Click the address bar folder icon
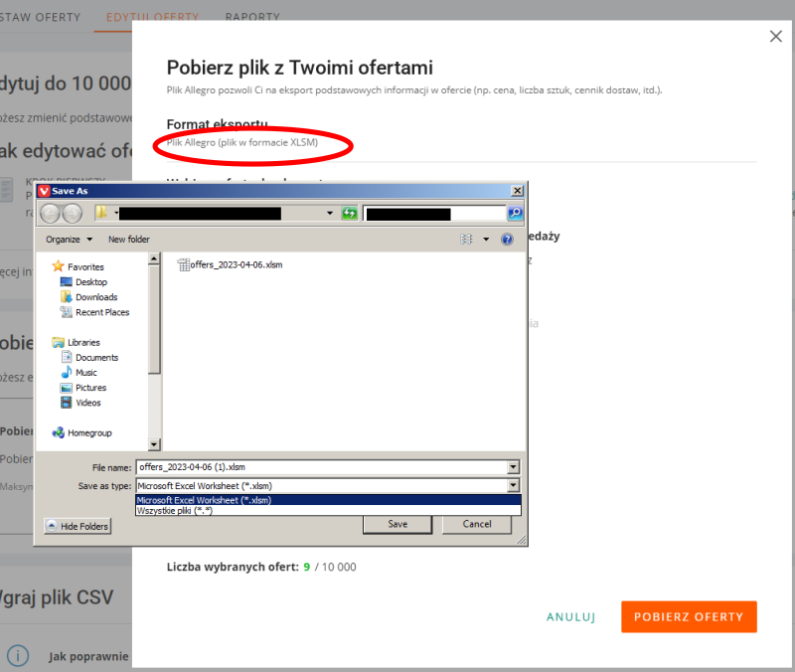This screenshot has width=795, height=672. pyautogui.click(x=101, y=213)
